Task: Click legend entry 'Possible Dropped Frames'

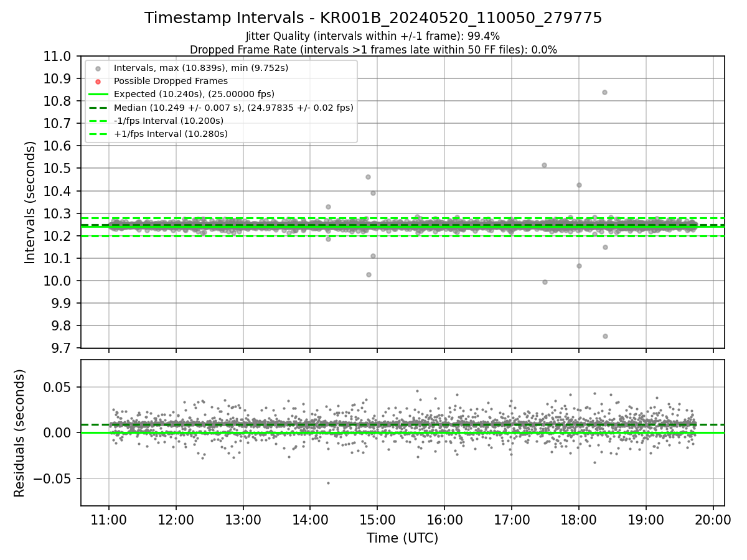Action: (x=171, y=81)
